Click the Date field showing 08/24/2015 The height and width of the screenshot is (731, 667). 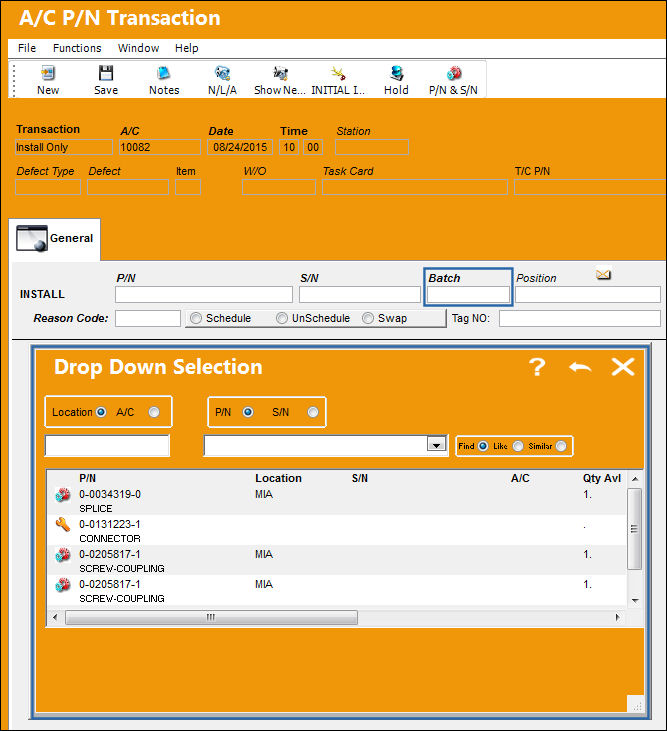click(x=240, y=147)
